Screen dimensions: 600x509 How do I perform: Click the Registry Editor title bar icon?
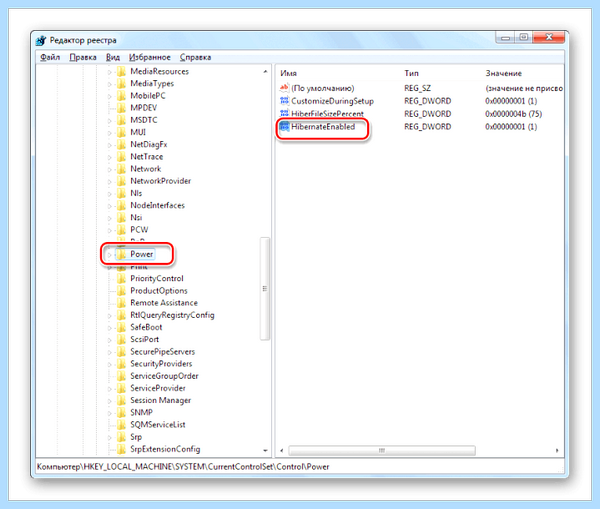[41, 40]
